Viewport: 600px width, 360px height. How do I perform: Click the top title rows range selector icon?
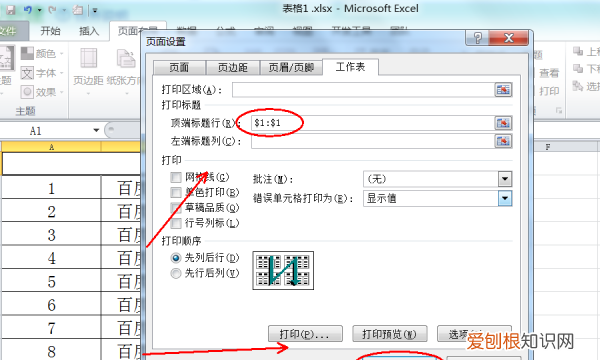[x=503, y=123]
